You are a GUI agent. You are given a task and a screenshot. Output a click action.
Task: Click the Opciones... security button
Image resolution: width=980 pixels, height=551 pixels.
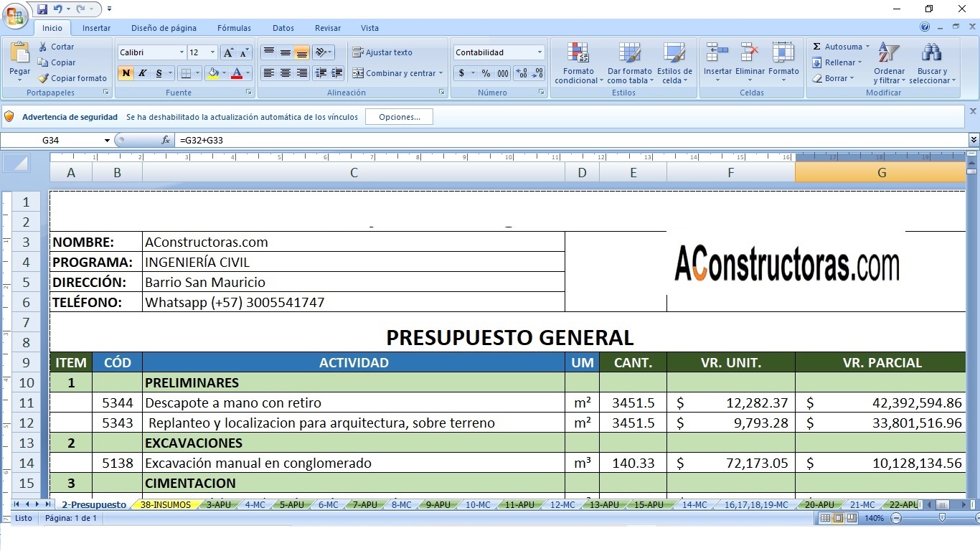399,117
